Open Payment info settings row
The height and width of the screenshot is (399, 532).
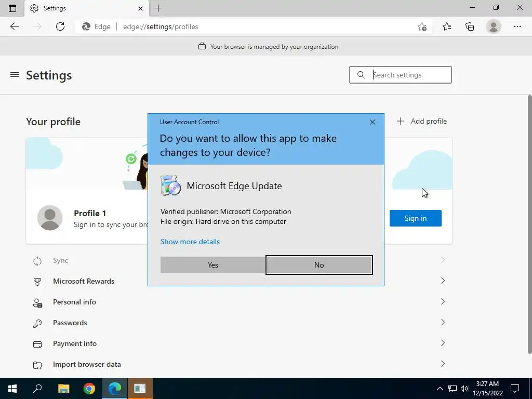click(239, 343)
